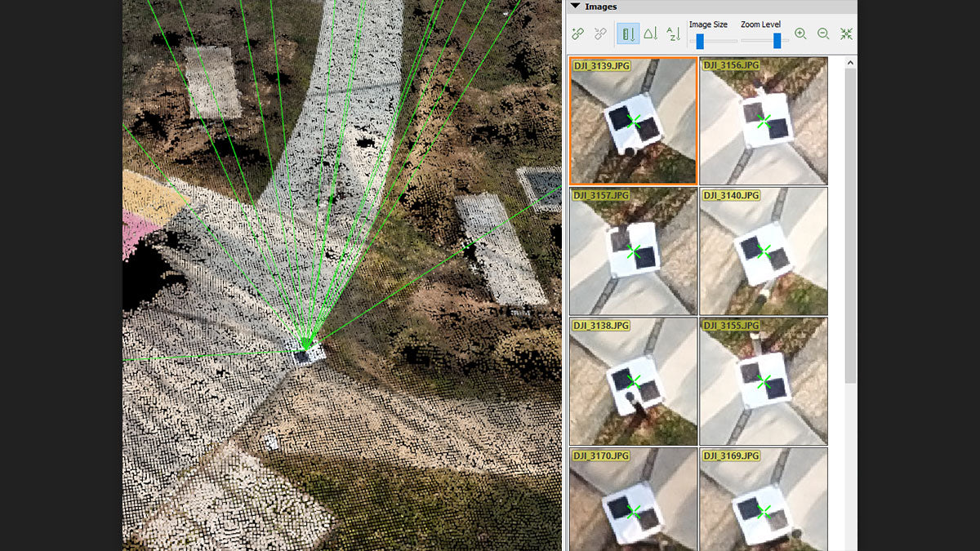This screenshot has height=551, width=980.
Task: Sort images by distance using the triangle sort icon
Action: (x=652, y=33)
